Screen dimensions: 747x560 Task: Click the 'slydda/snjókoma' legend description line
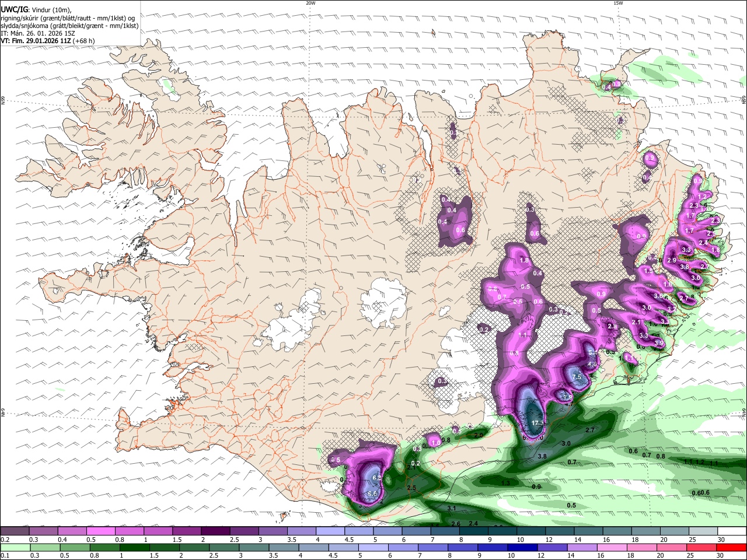coord(69,25)
